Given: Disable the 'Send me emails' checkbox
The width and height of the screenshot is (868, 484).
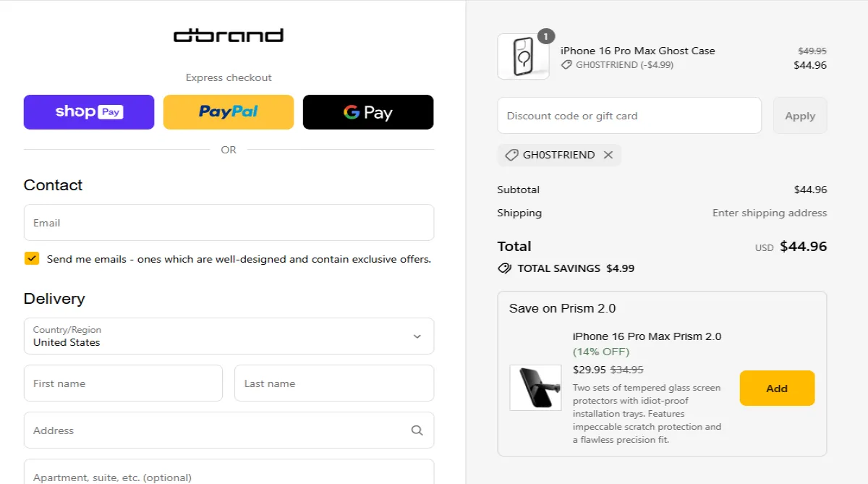Looking at the screenshot, I should coord(32,258).
